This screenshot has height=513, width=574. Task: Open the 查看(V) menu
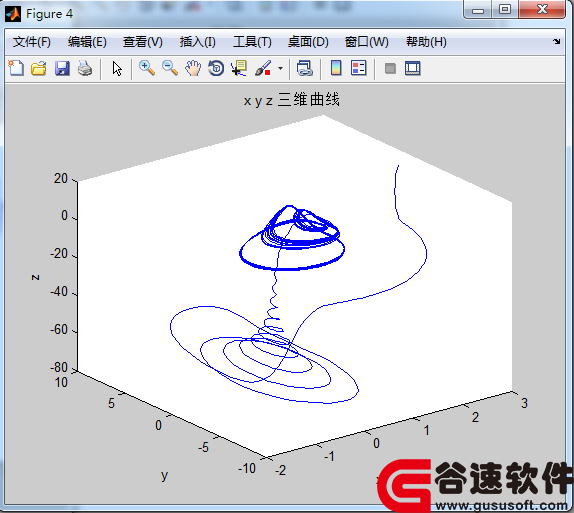[x=143, y=42]
